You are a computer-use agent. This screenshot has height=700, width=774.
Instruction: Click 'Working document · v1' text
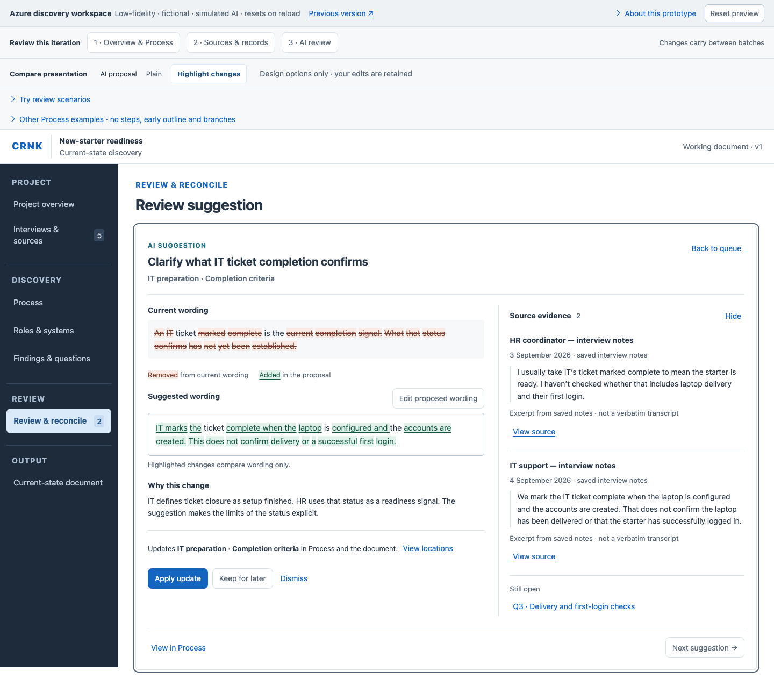click(x=722, y=147)
